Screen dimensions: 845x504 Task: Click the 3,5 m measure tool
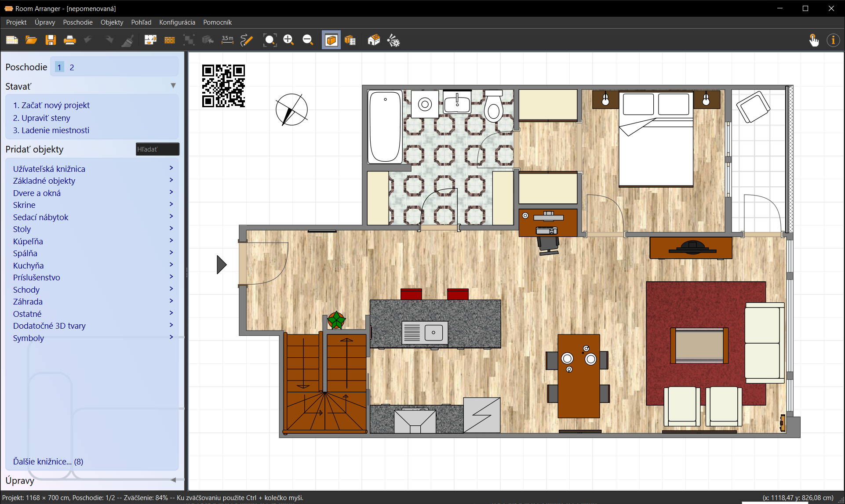coord(227,40)
